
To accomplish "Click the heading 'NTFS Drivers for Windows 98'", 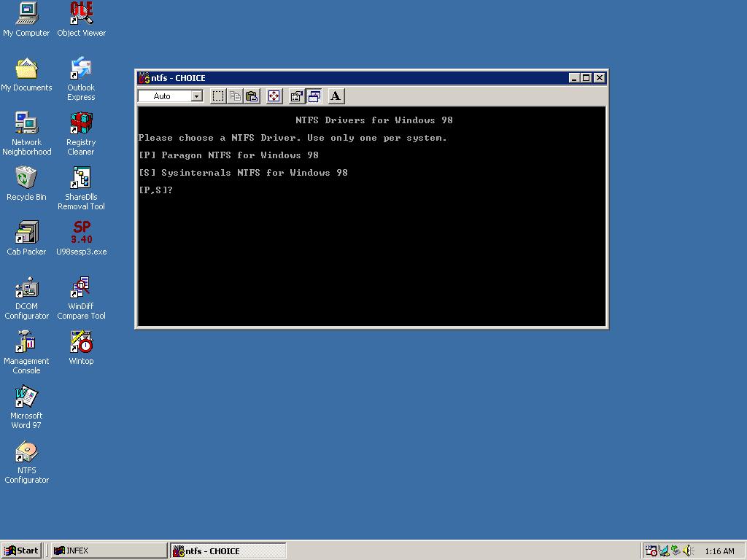I will pyautogui.click(x=374, y=120).
